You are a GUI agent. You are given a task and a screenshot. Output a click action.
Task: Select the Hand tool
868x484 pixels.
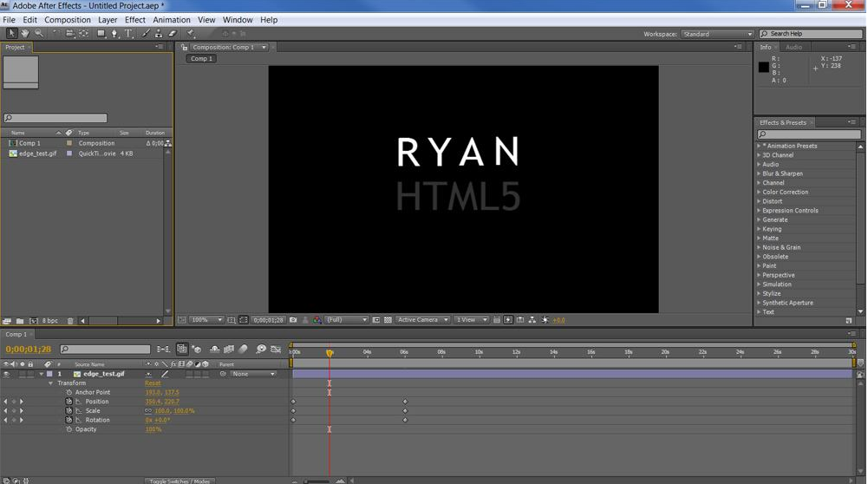tap(25, 34)
